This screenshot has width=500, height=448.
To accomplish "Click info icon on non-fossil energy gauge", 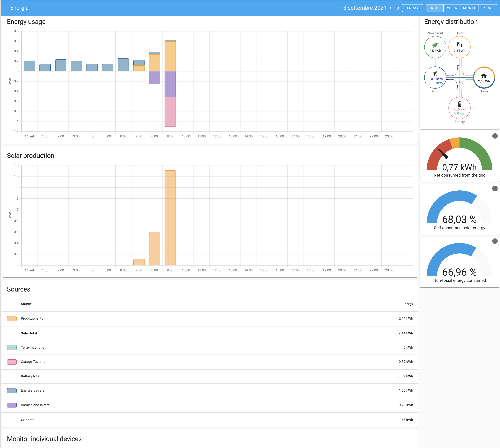I will [x=495, y=241].
